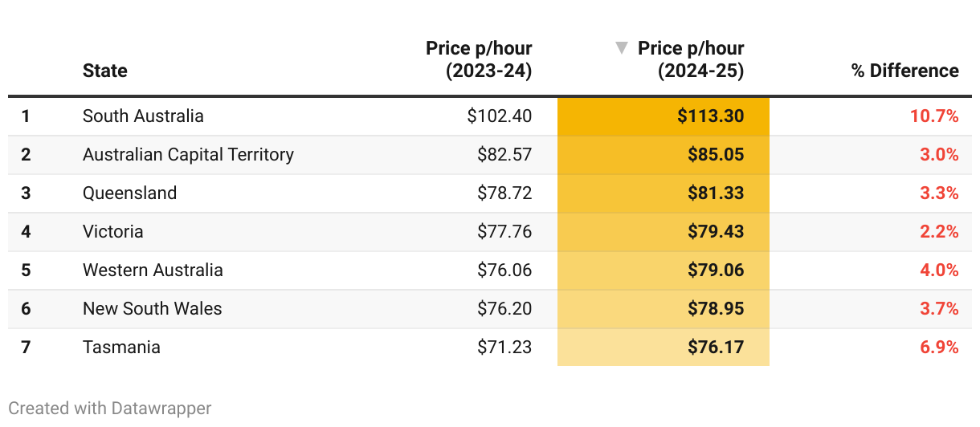Click the $102.40 price for 2023-24
980x427 pixels.
(499, 116)
